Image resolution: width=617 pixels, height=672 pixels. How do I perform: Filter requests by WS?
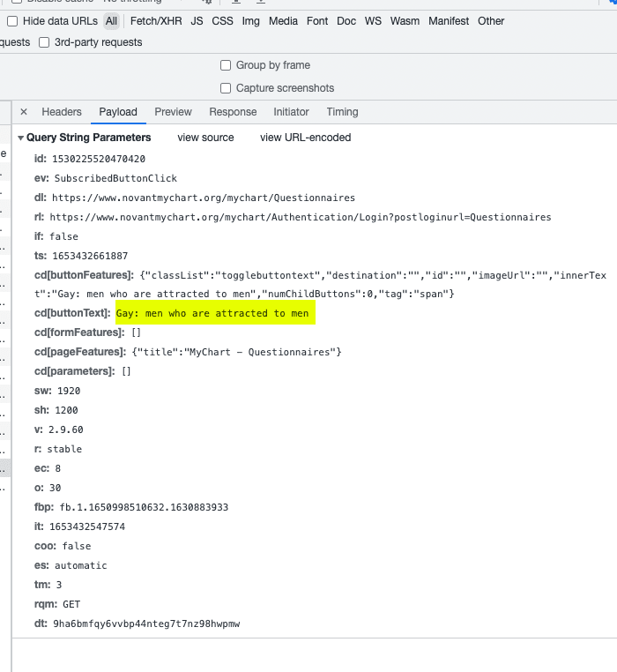click(373, 21)
